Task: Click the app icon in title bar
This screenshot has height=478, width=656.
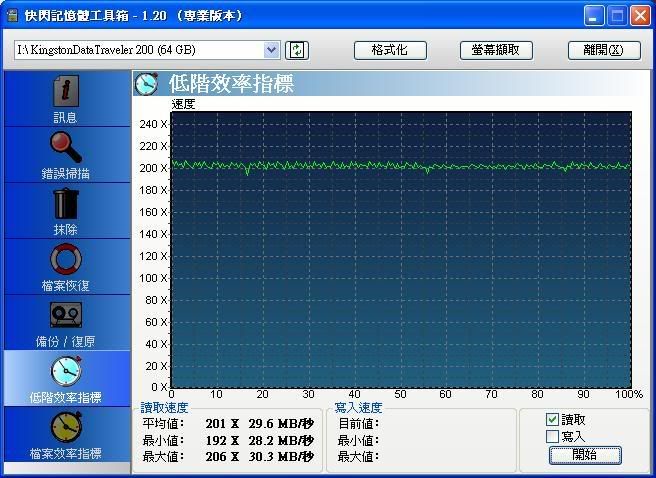Action: click(x=13, y=16)
